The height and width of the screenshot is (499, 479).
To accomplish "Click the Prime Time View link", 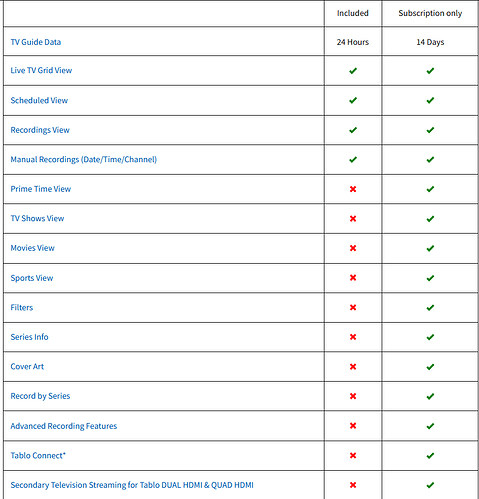I will tap(41, 189).
